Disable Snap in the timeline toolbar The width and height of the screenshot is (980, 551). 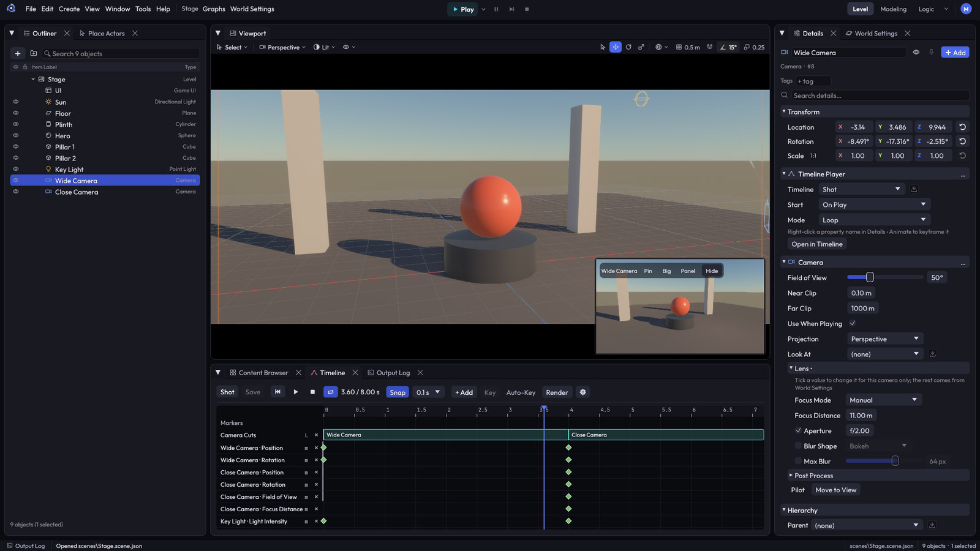pyautogui.click(x=398, y=392)
